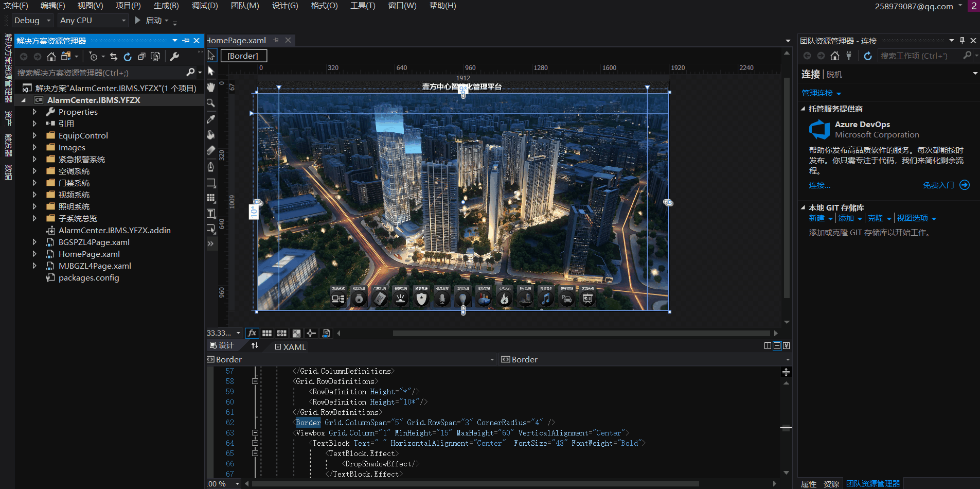Screen dimensions: 980x489
Task: Click Home icon in Solution Explorer toolbar
Action: coord(51,57)
